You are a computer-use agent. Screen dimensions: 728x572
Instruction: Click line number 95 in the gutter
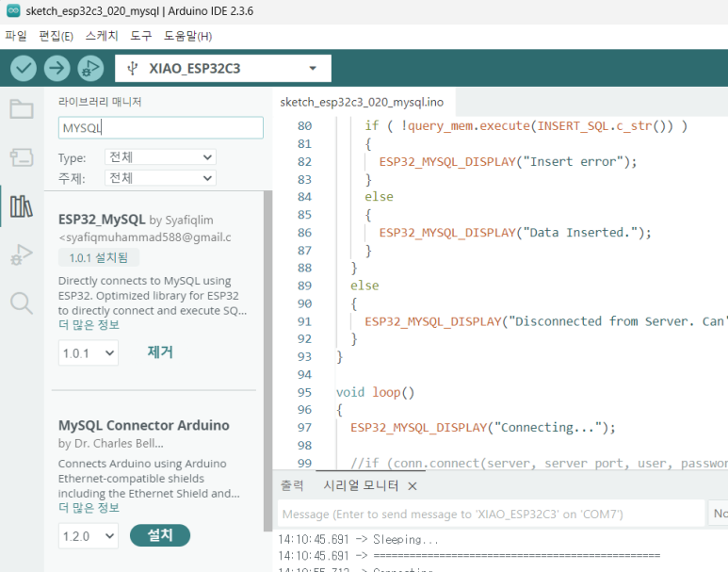click(304, 393)
